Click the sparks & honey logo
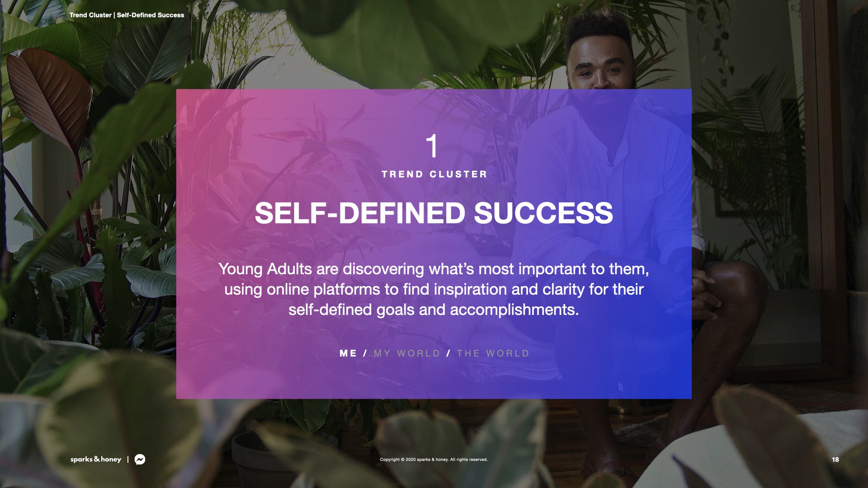 point(96,460)
